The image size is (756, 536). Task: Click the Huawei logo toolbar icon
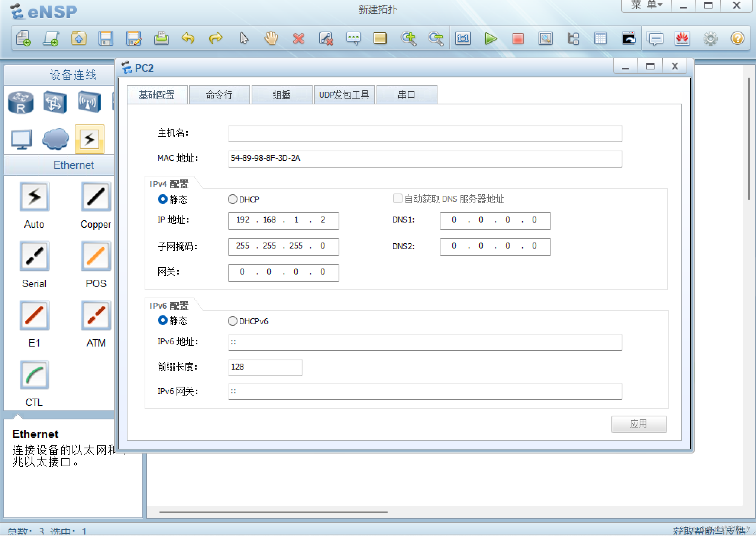tap(682, 39)
